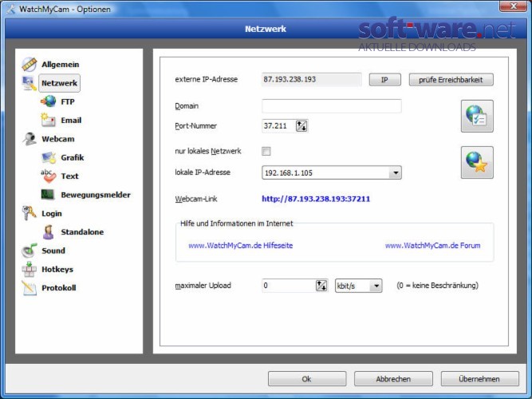Click prüfe Erreichbarkeit button
532x399 pixels.
tap(451, 80)
